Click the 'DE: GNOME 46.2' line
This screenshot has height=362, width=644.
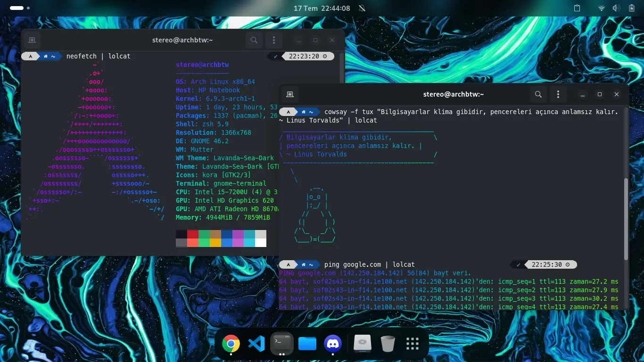(202, 141)
